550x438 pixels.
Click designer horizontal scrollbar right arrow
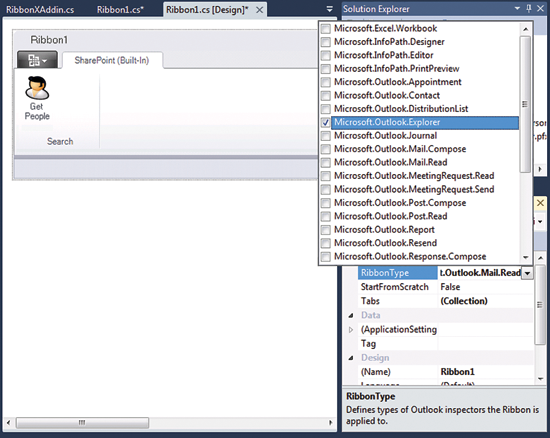330,423
